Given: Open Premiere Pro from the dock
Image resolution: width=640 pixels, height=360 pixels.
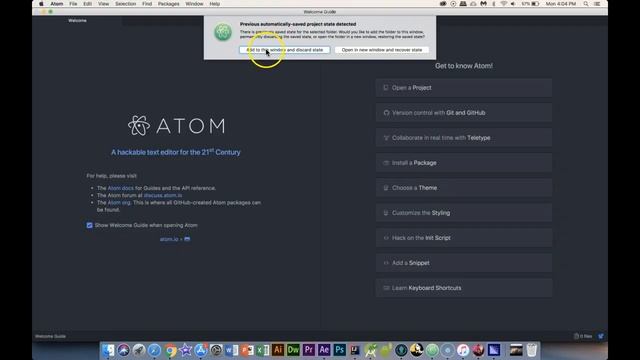Looking at the screenshot, I should [309, 350].
